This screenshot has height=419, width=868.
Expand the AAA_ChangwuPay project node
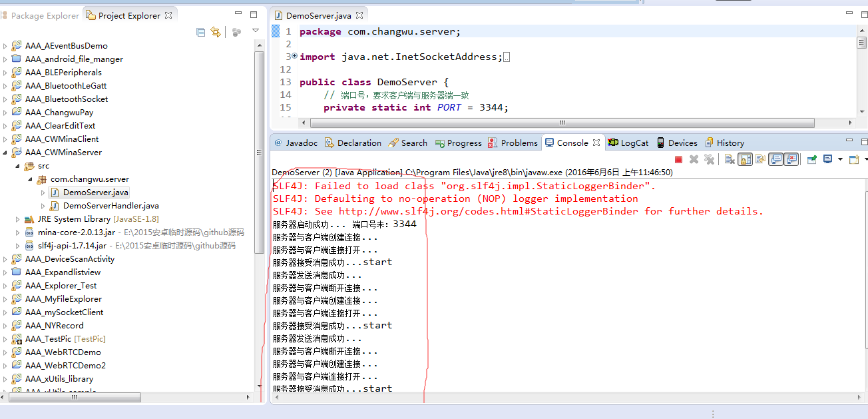tap(5, 113)
